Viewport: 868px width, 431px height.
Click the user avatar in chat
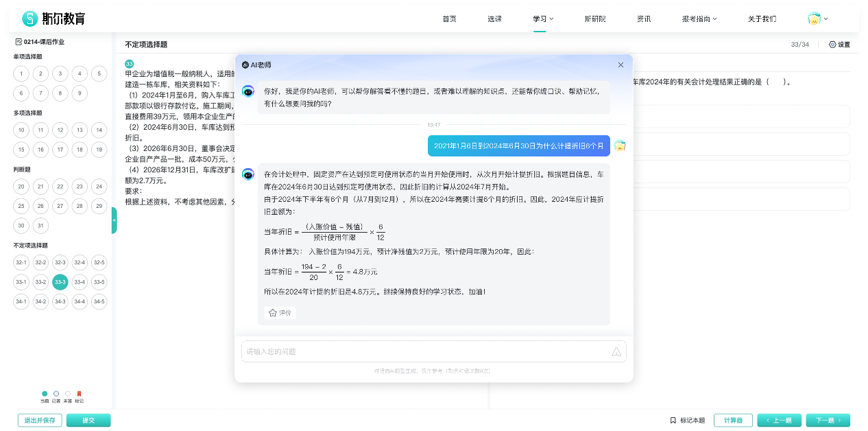click(620, 145)
